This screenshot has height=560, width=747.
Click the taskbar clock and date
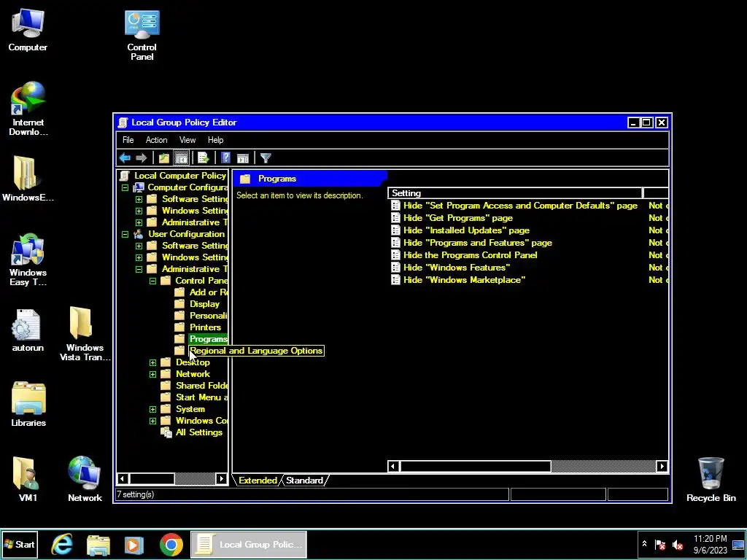[x=710, y=544]
